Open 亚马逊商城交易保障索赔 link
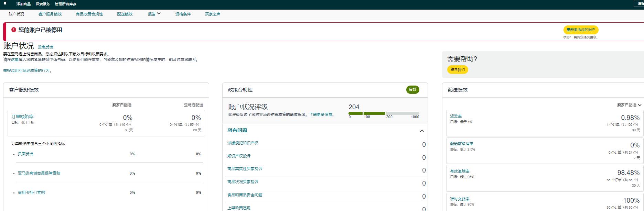 coord(39,173)
